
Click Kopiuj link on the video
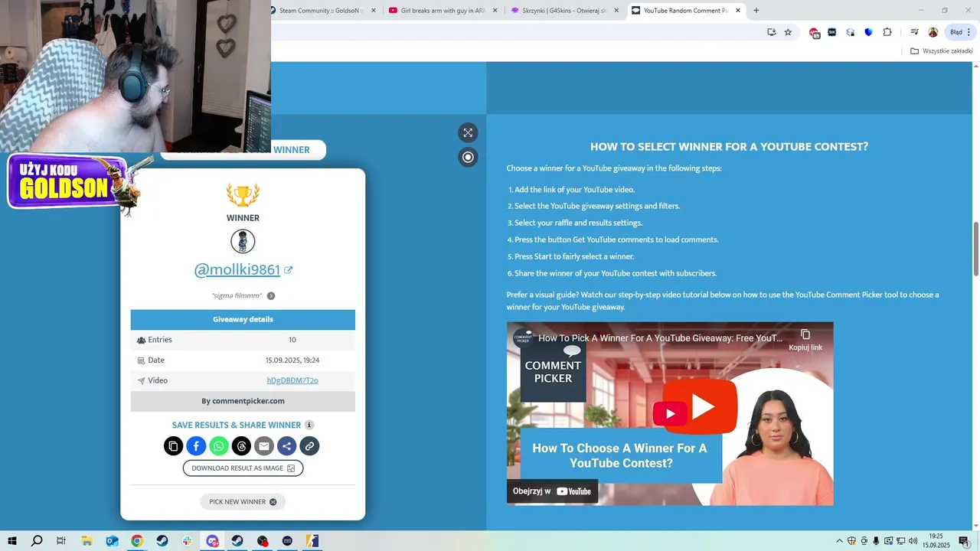[805, 341]
